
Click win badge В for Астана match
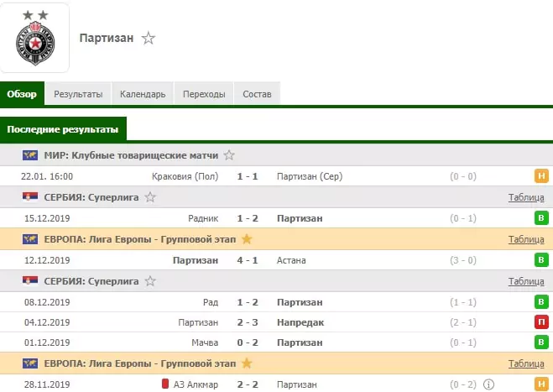(541, 260)
